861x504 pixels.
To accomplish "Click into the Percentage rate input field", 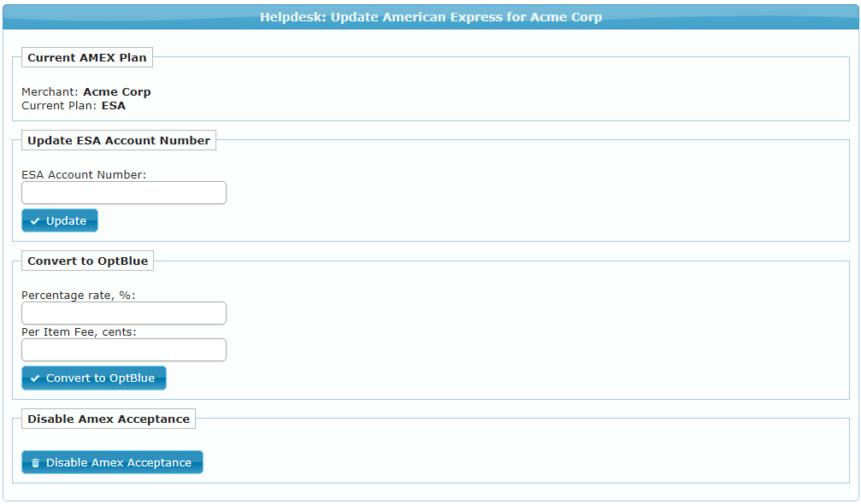I will tap(124, 314).
